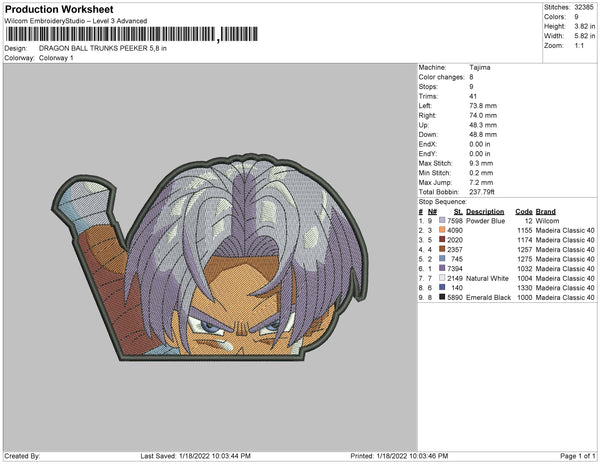Click the Trunks embroidery design preview

tap(210, 257)
